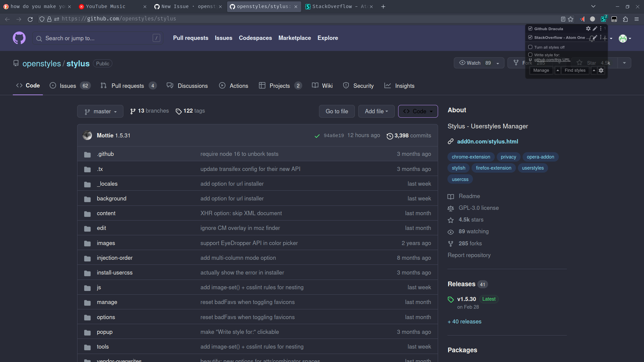
Task: Uncheck the Github Dracula style checkbox
Action: [530, 28]
